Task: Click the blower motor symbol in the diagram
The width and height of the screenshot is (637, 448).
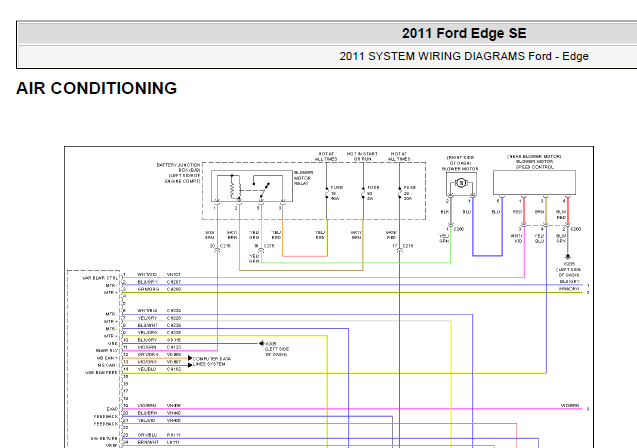Action: point(461,183)
